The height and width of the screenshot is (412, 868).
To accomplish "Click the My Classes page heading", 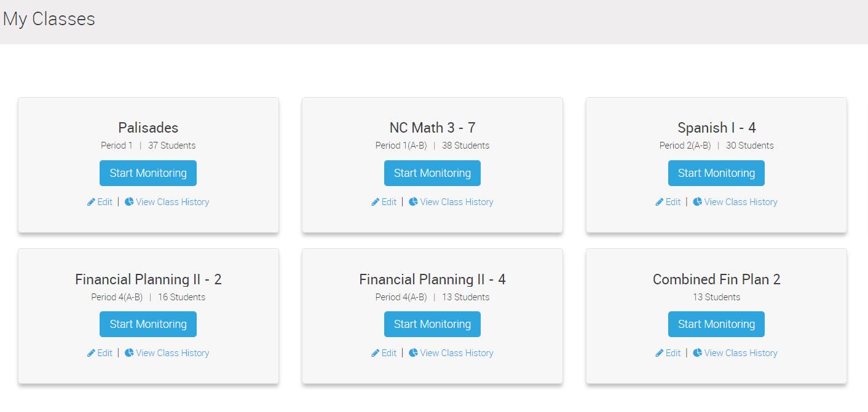I will pyautogui.click(x=49, y=19).
